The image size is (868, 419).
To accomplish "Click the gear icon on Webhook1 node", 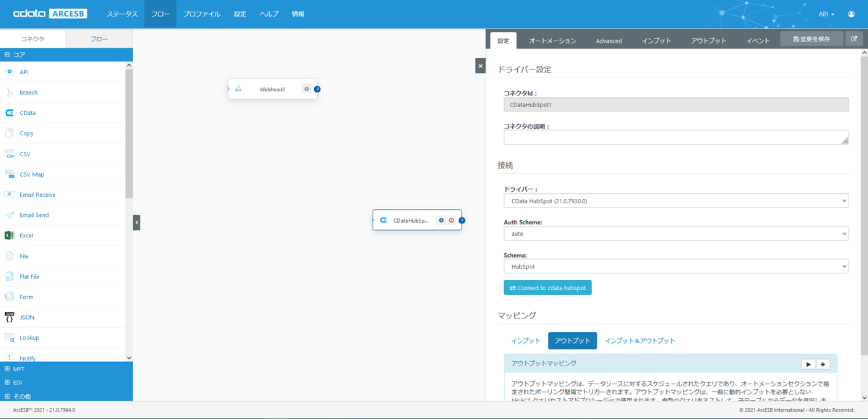I will [307, 89].
